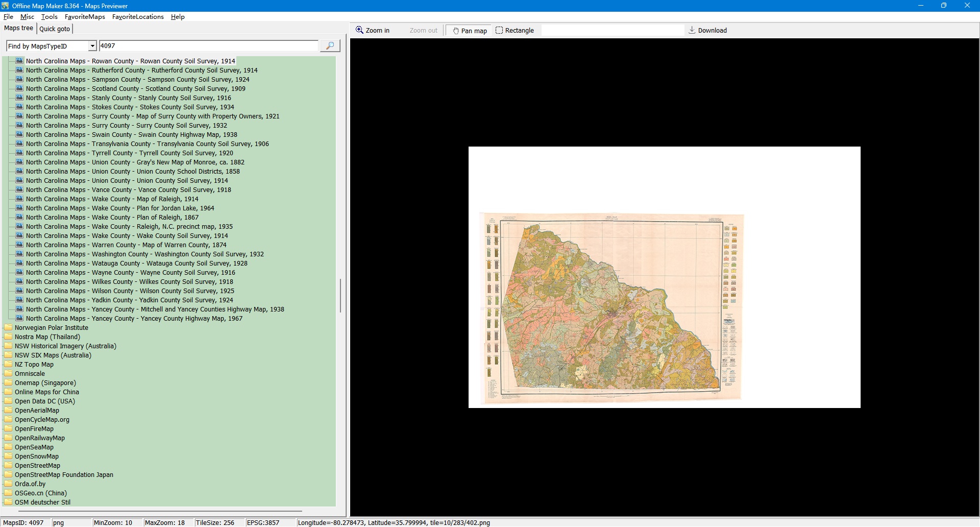Select Wake County Soil Survey, 1914

[127, 236]
